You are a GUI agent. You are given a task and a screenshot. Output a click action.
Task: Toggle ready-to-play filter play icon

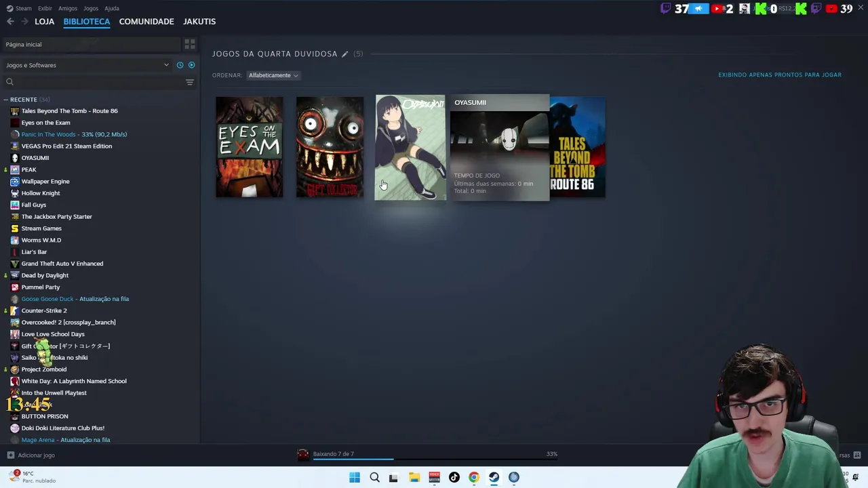191,65
